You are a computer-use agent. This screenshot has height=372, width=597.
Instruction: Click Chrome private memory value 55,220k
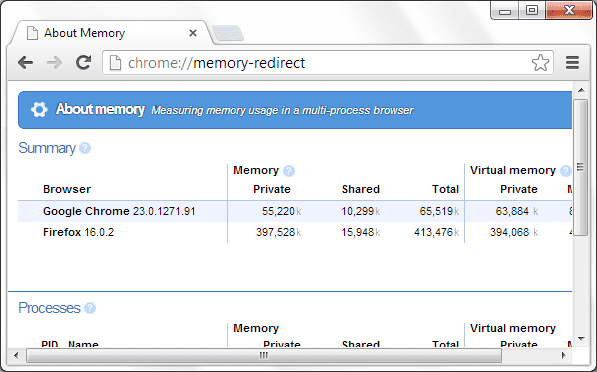click(281, 211)
